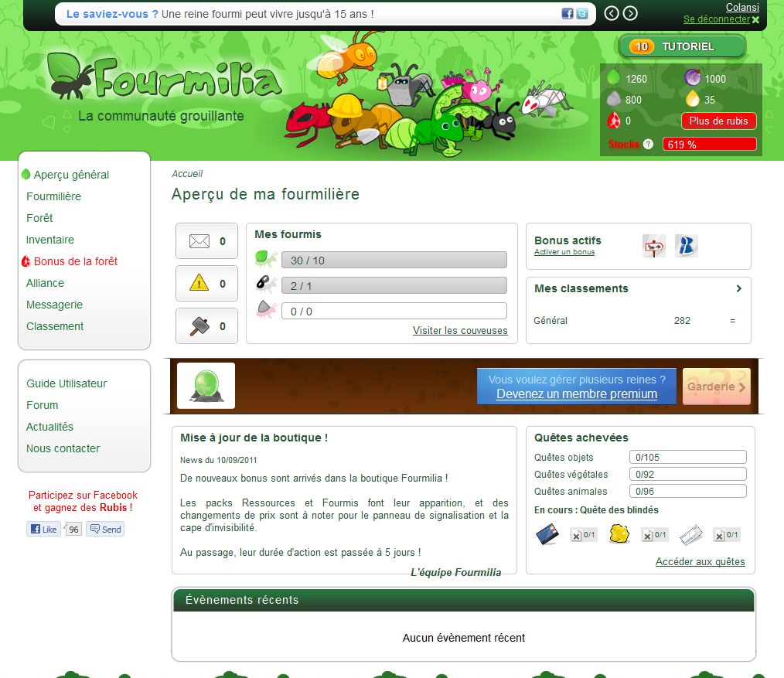Screen dimensions: 784x678
Task: Open Messagerie menu item
Action: (54, 305)
